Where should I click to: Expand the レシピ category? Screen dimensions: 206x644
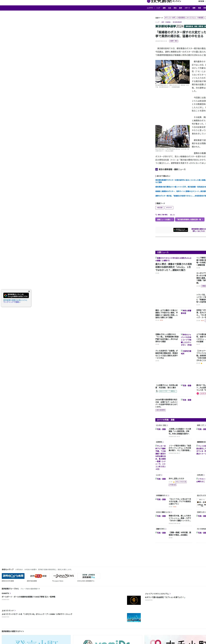click(x=159, y=475)
